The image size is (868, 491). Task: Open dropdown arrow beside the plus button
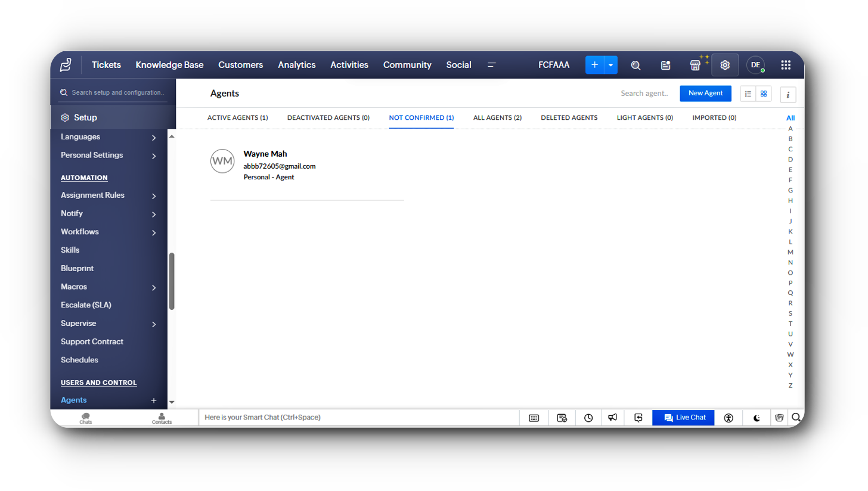[611, 65]
